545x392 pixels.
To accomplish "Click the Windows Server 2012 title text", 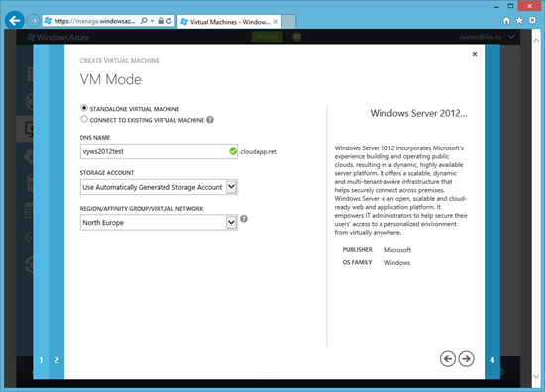I will pos(418,113).
